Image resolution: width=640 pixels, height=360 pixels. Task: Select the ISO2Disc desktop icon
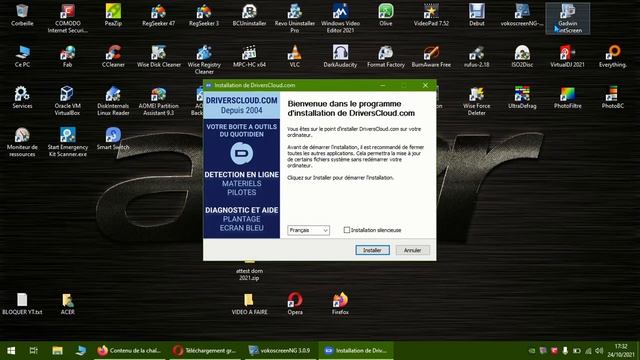522,56
